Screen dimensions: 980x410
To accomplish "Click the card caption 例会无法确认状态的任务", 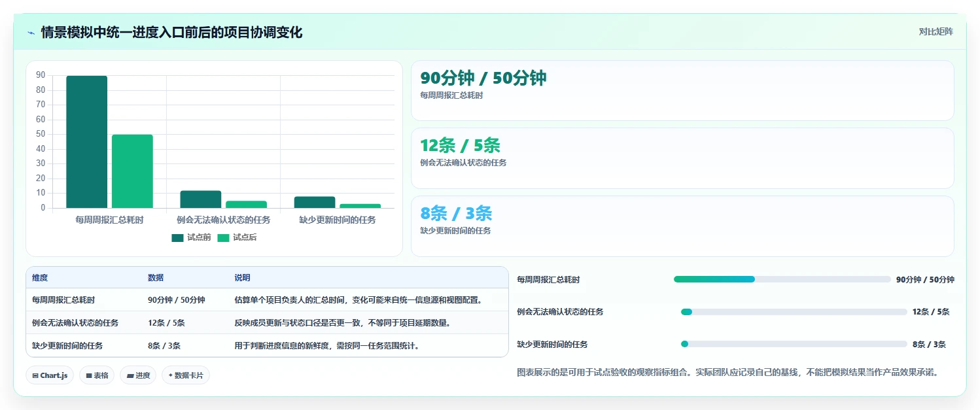I will [x=463, y=163].
